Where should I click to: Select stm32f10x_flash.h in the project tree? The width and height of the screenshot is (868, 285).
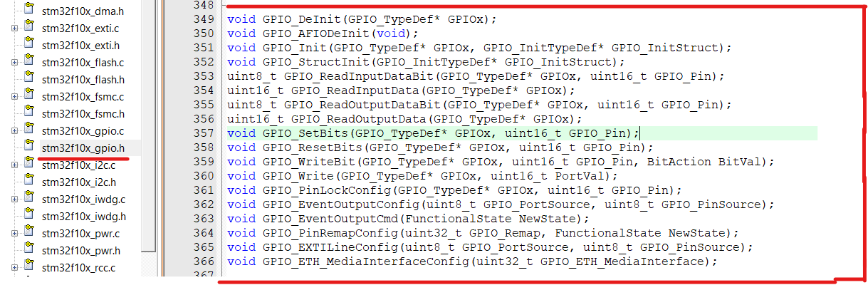[83, 80]
